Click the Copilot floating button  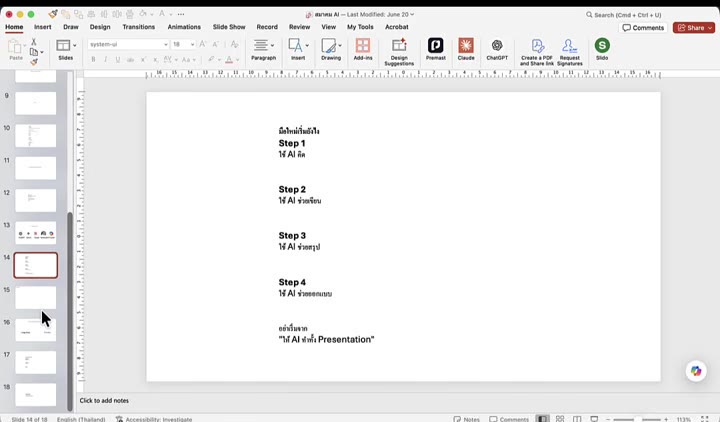(696, 371)
